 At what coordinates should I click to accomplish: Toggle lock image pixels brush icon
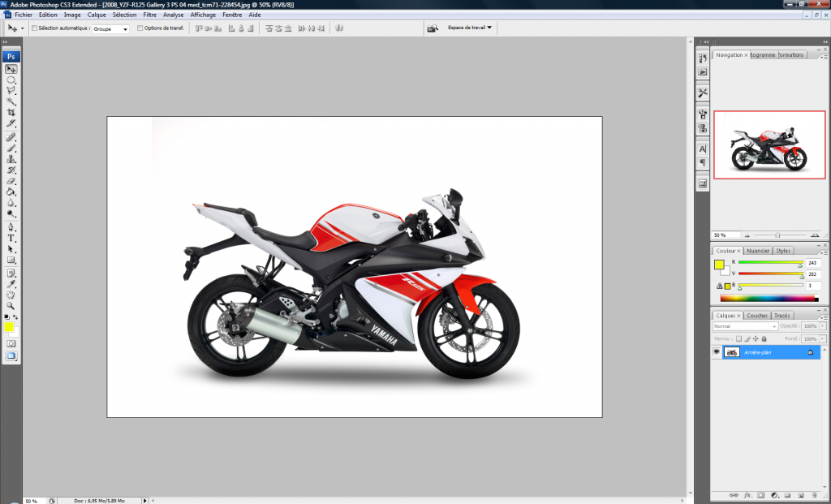747,338
